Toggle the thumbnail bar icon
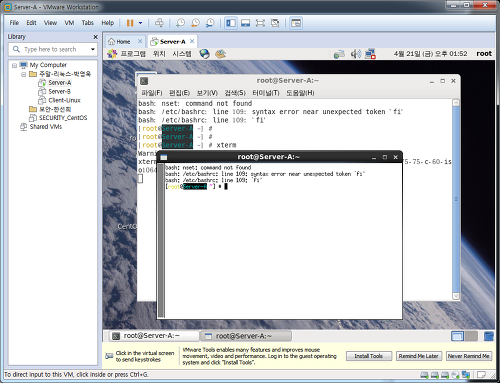The width and height of the screenshot is (500, 383). (245, 23)
